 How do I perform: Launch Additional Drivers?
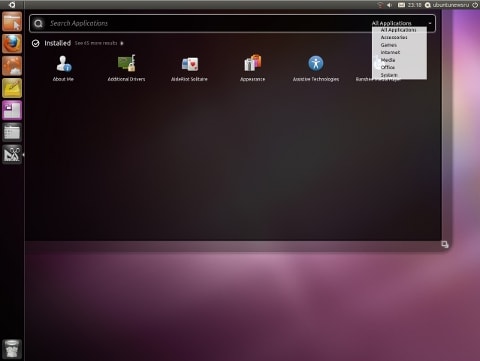pyautogui.click(x=126, y=68)
